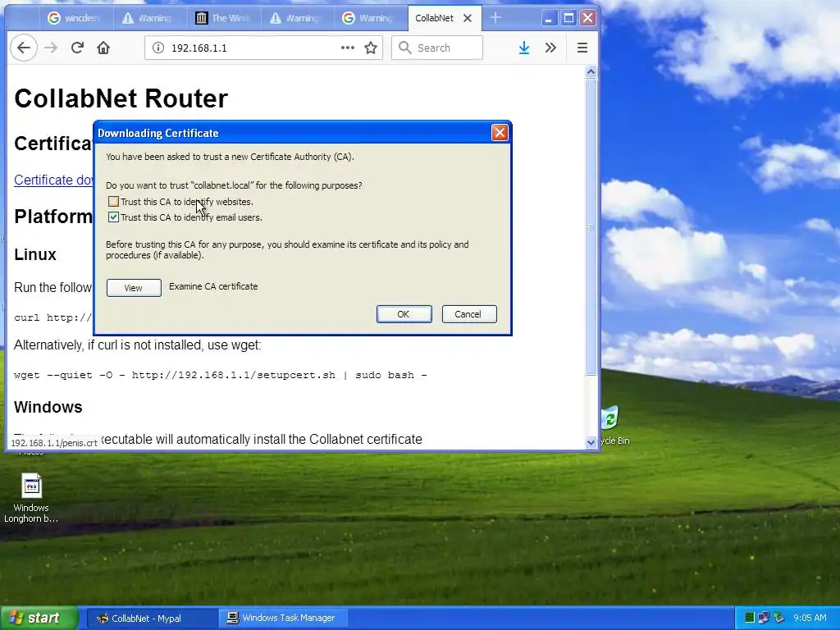The height and width of the screenshot is (630, 840).
Task: Switch to the first Warning tab
Action: pos(150,18)
